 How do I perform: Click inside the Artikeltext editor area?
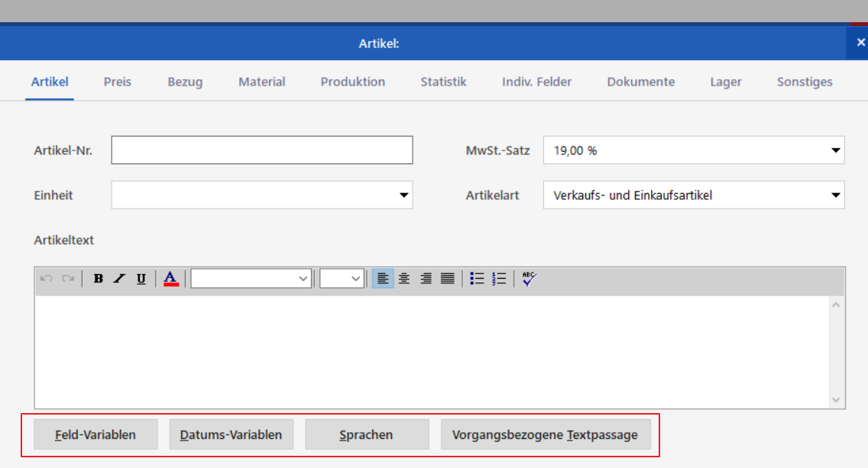pyautogui.click(x=432, y=352)
